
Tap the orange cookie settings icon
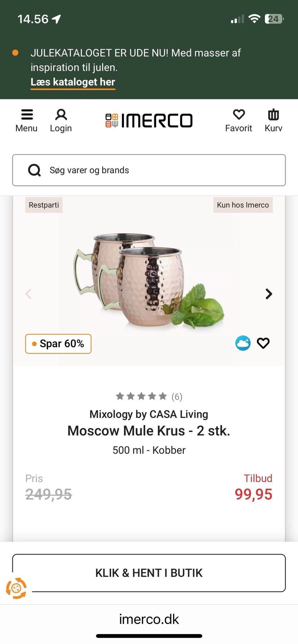(x=16, y=588)
